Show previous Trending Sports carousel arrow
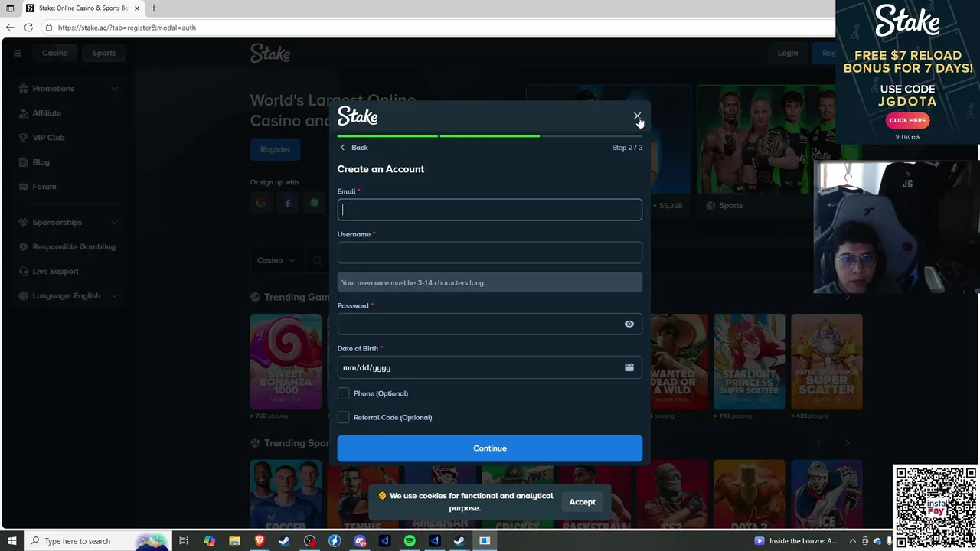Image resolution: width=980 pixels, height=551 pixels. (x=818, y=443)
